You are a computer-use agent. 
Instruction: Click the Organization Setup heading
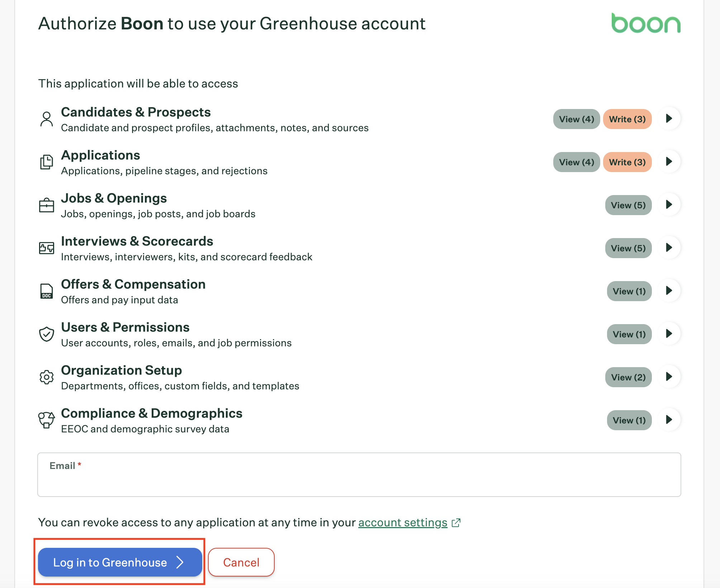[122, 370]
